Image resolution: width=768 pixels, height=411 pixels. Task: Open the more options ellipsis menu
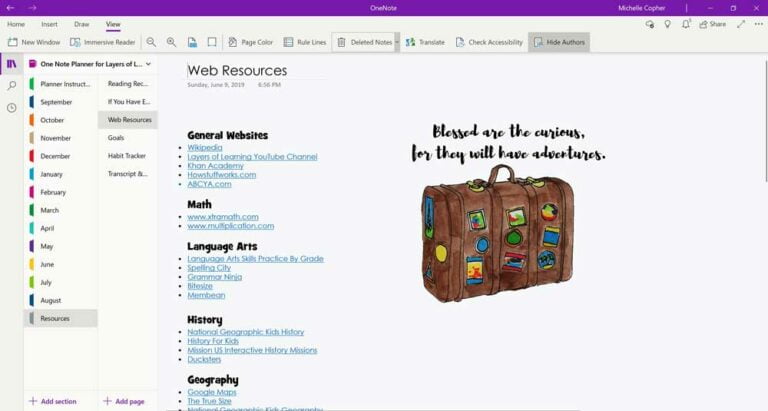[x=758, y=24]
